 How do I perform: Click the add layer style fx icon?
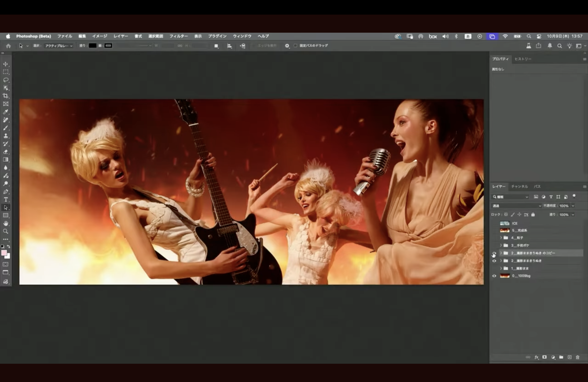[x=536, y=357]
